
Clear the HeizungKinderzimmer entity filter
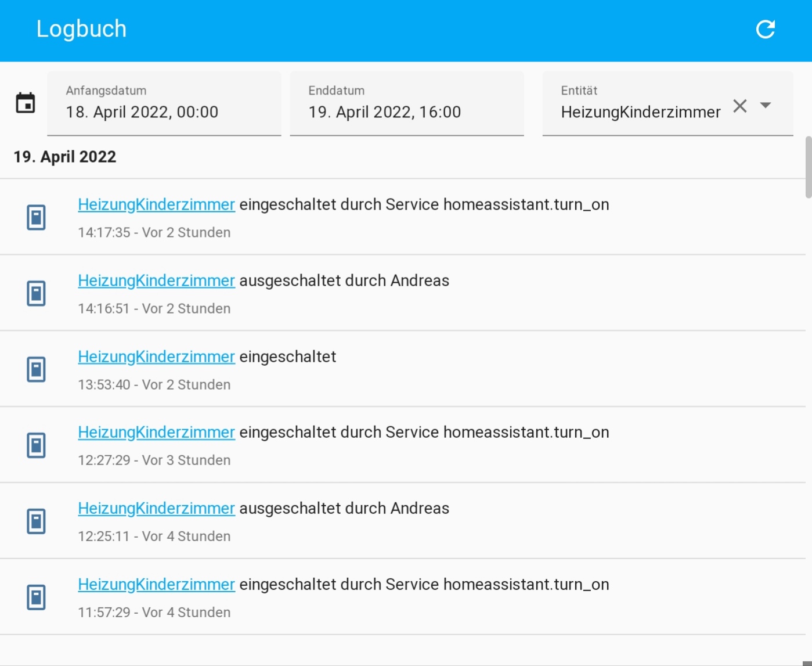[x=739, y=106]
